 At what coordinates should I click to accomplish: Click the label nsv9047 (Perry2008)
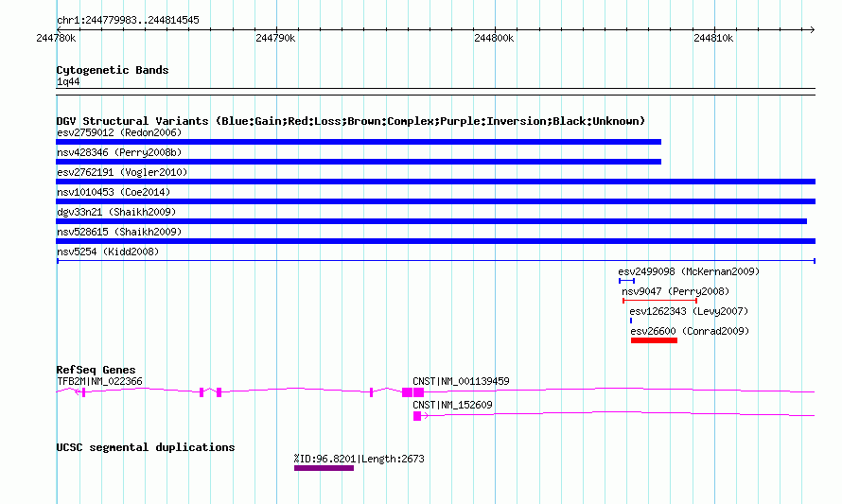pyautogui.click(x=675, y=291)
